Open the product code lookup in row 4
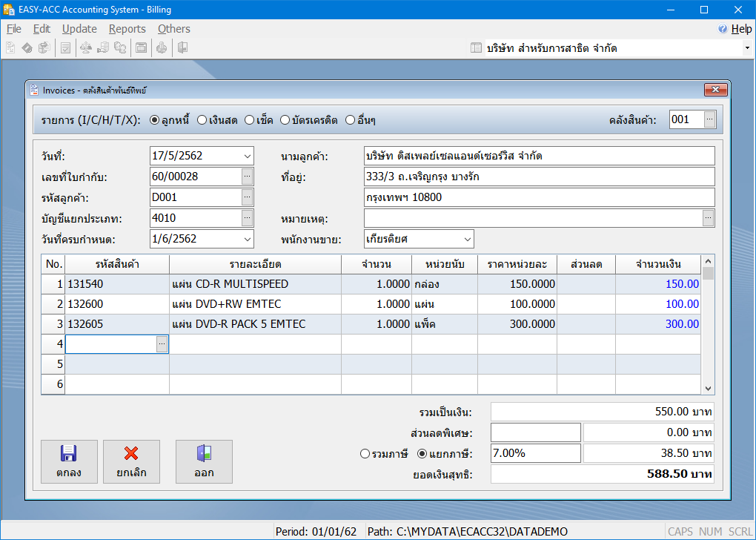 pyautogui.click(x=162, y=344)
